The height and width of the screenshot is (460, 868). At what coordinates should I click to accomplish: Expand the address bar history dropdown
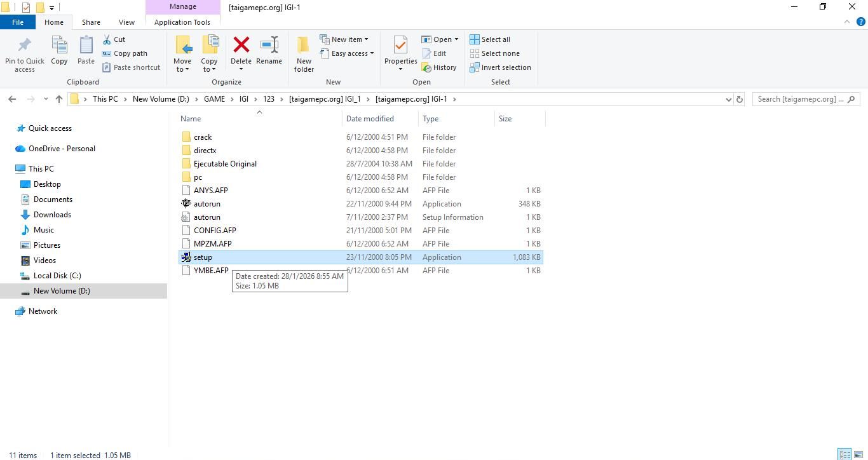[x=728, y=99]
